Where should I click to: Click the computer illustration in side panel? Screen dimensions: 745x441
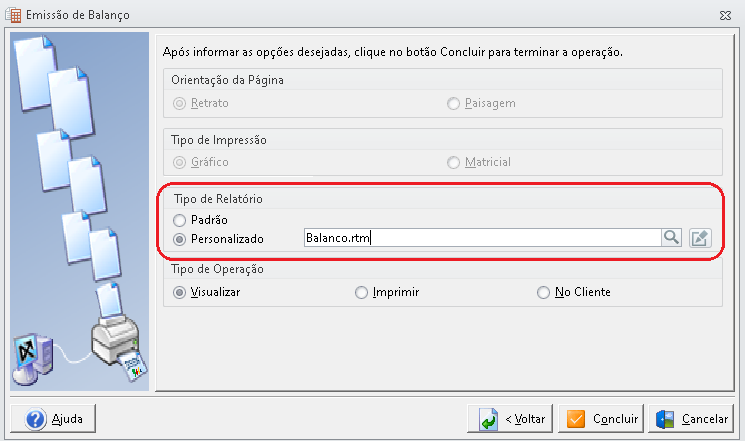[32, 359]
